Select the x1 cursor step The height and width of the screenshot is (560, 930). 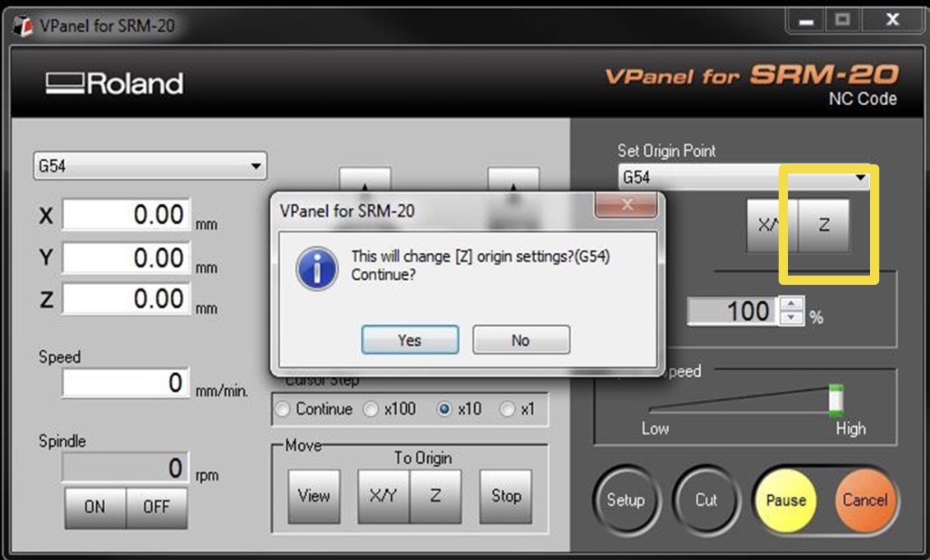click(518, 409)
